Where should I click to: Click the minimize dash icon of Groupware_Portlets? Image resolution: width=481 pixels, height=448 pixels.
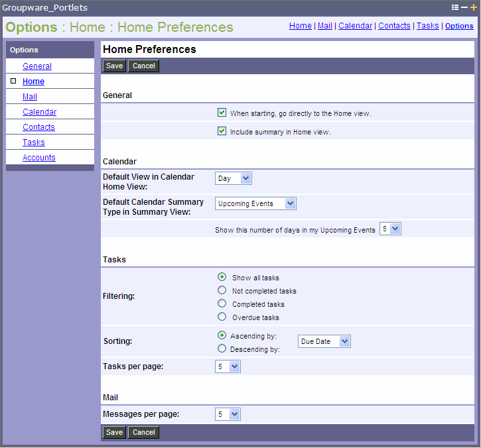pyautogui.click(x=464, y=7)
